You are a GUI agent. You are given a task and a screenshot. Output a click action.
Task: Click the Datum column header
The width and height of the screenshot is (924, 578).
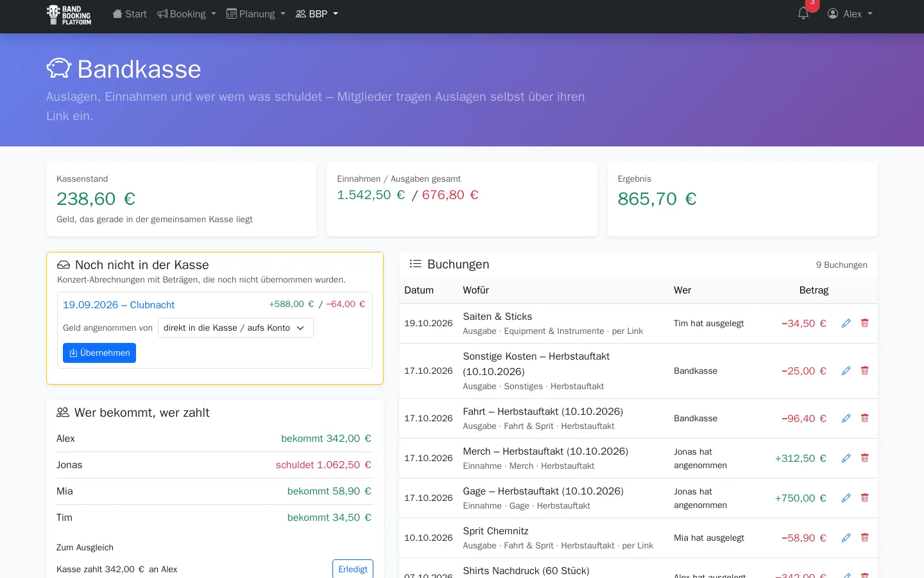point(419,290)
